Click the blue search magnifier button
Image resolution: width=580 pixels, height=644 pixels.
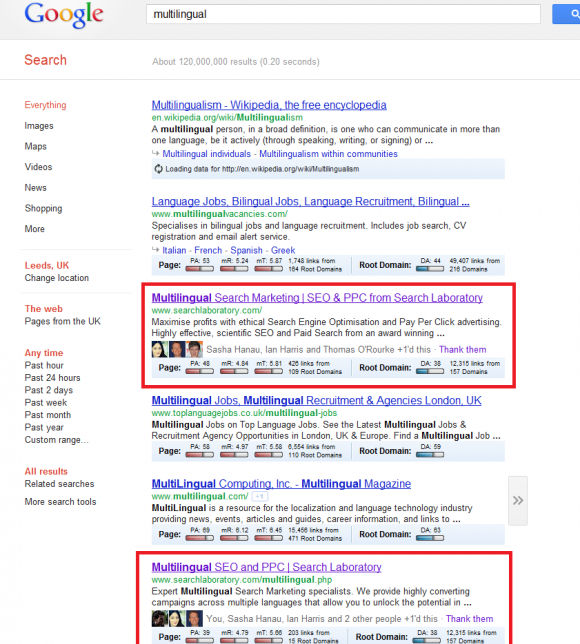pos(567,14)
